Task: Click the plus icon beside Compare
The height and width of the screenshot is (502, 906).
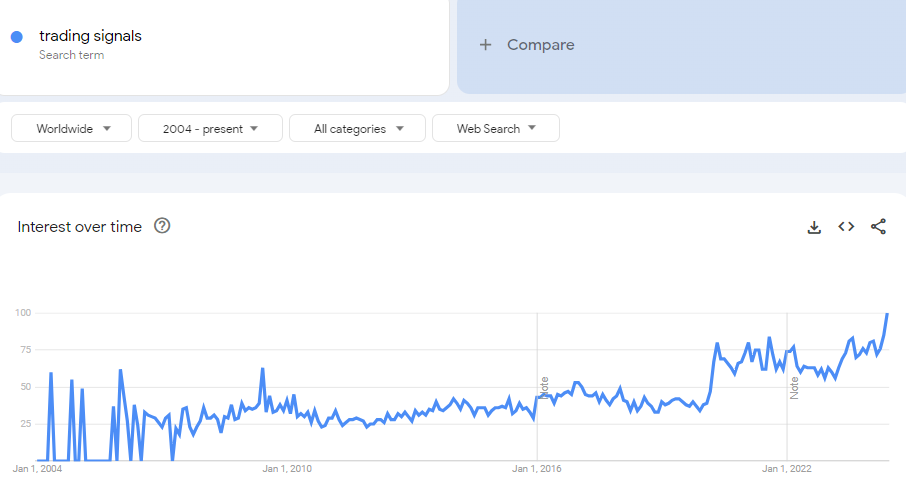Action: pos(485,45)
